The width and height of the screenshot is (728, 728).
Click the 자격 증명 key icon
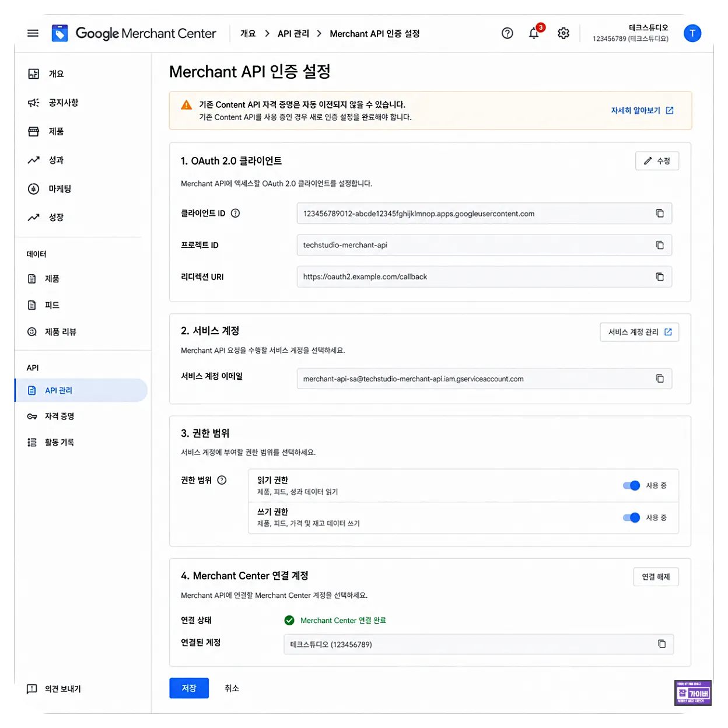(32, 416)
